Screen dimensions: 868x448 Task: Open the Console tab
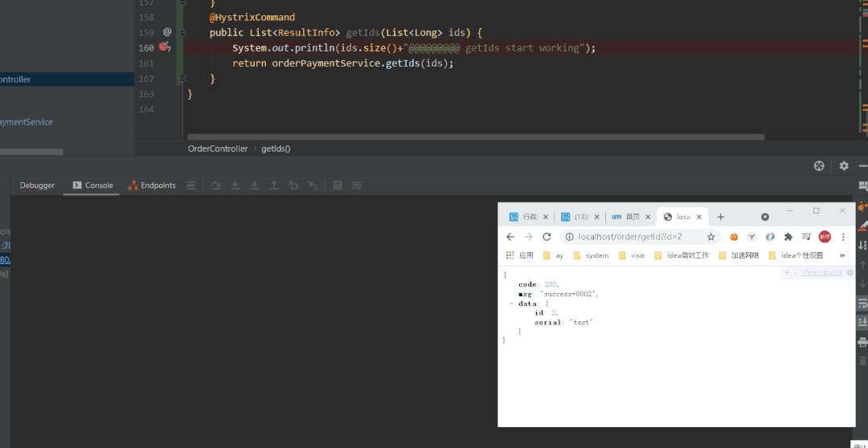point(92,185)
